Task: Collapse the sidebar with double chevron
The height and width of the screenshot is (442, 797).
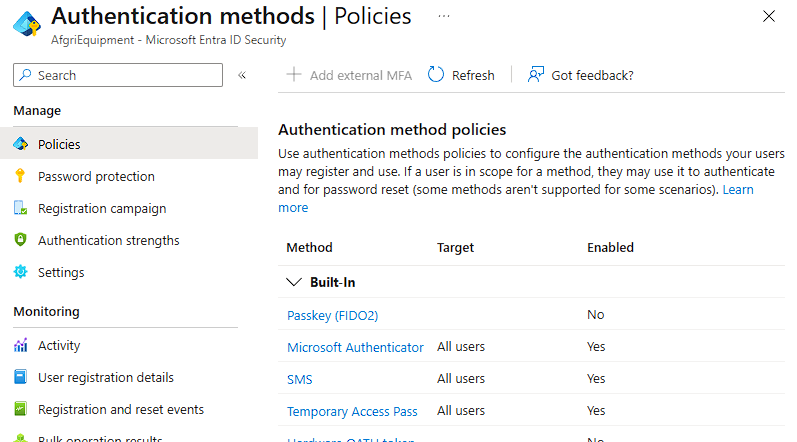Action: coord(242,75)
